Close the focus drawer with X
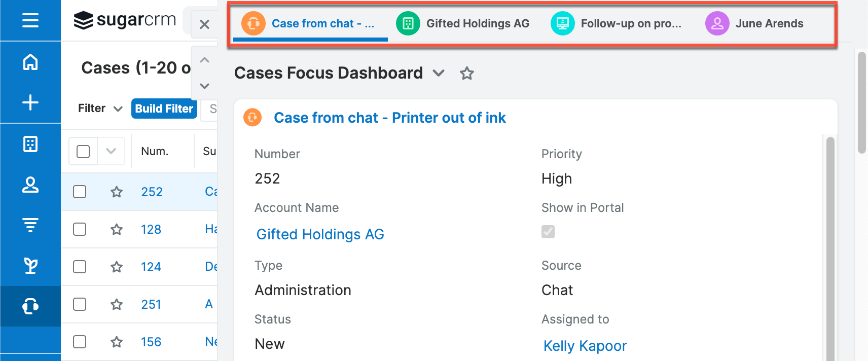868x361 pixels. click(x=204, y=24)
